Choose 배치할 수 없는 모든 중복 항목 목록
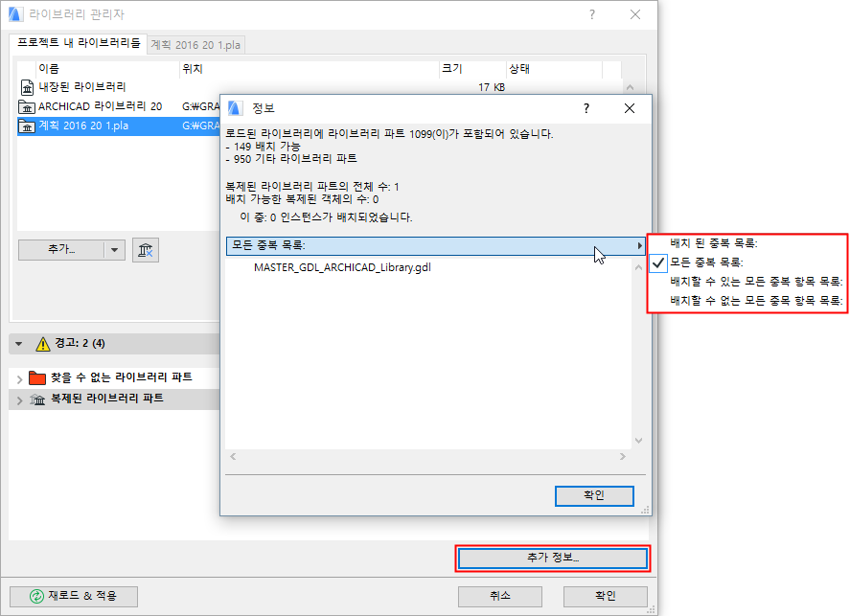The height and width of the screenshot is (616, 850). click(747, 301)
